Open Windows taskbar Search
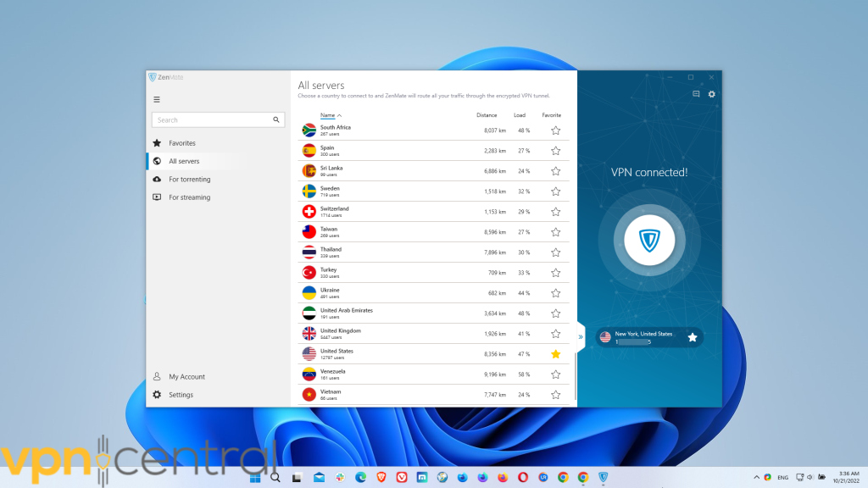This screenshot has width=868, height=488. 275,478
